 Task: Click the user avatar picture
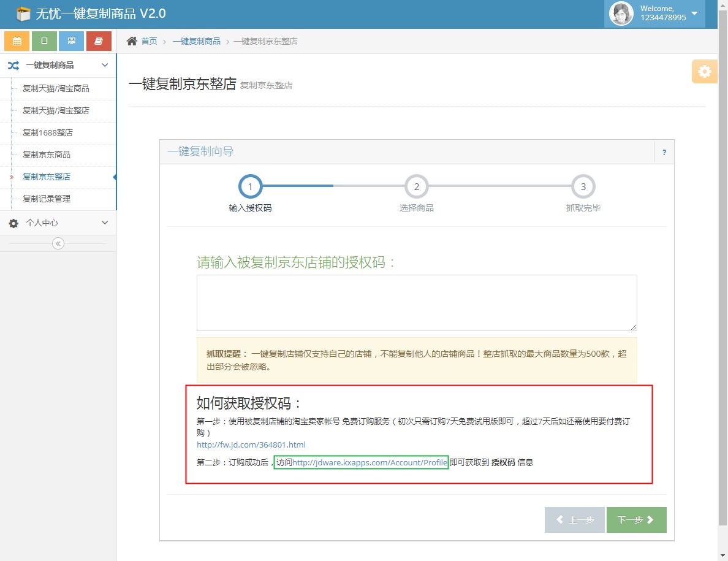point(621,13)
